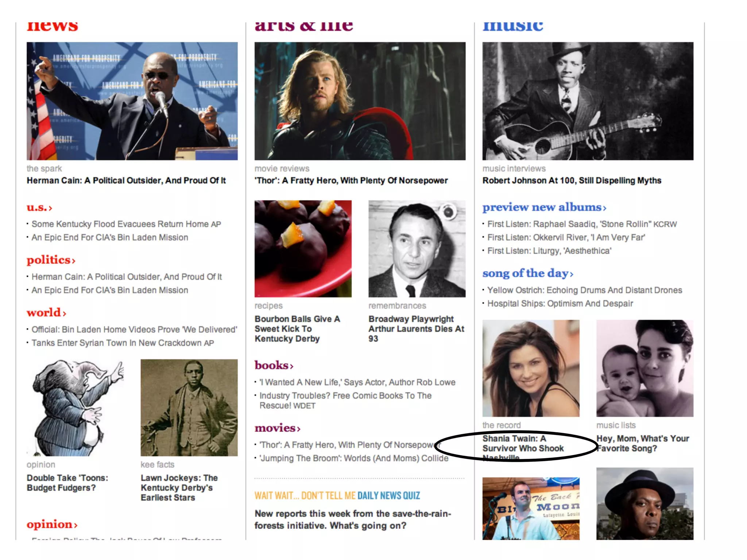Open Wait Wait Daily News Quiz banner
Viewport: 747px width, 560px height.
tap(337, 495)
